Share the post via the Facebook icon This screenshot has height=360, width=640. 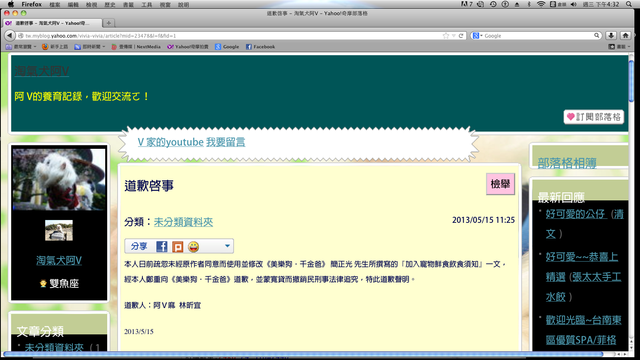coord(162,246)
